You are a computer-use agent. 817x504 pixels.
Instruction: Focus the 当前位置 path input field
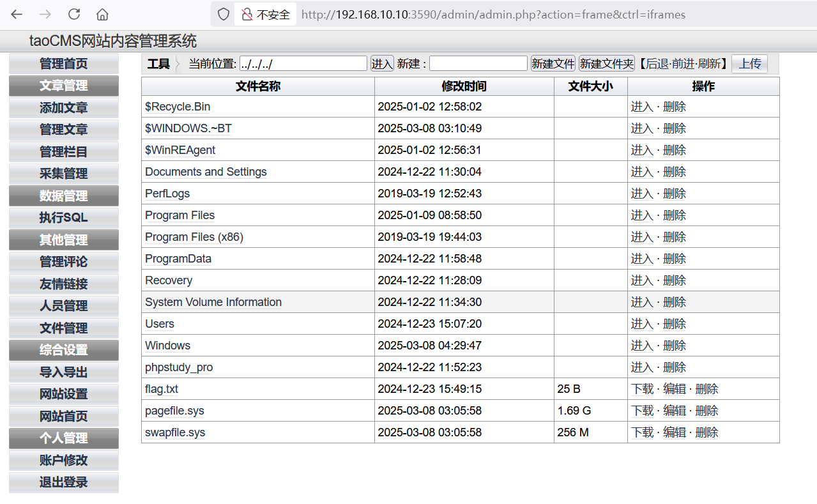click(303, 64)
